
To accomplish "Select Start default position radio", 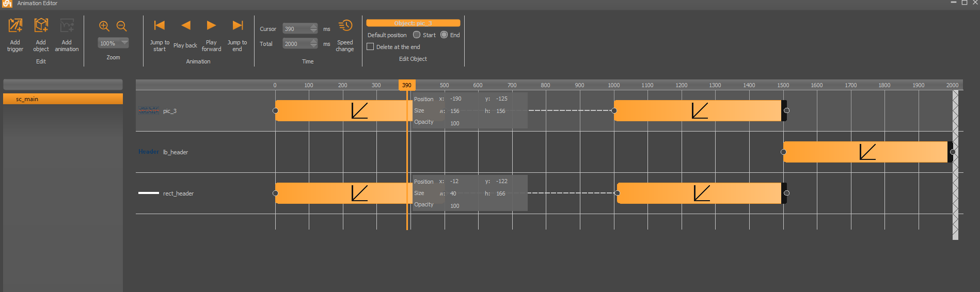I will click(417, 35).
